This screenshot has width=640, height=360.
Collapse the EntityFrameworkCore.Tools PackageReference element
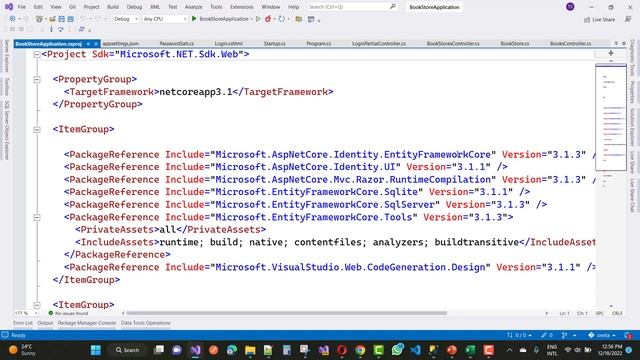pyautogui.click(x=37, y=218)
